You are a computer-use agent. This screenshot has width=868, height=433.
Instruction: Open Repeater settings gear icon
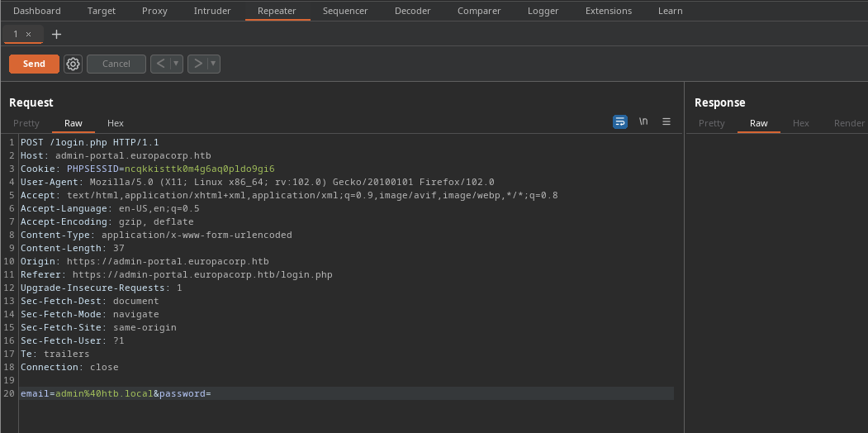pyautogui.click(x=73, y=64)
